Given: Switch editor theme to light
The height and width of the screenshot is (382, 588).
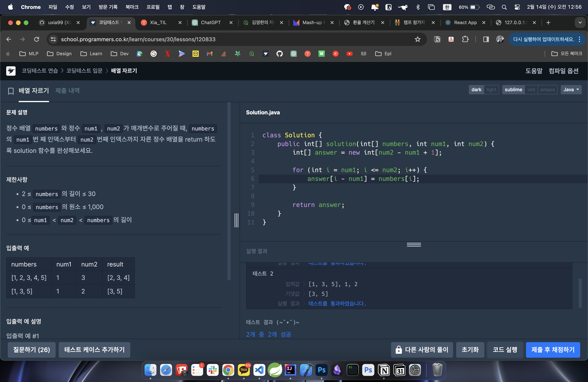Looking at the screenshot, I should [491, 90].
